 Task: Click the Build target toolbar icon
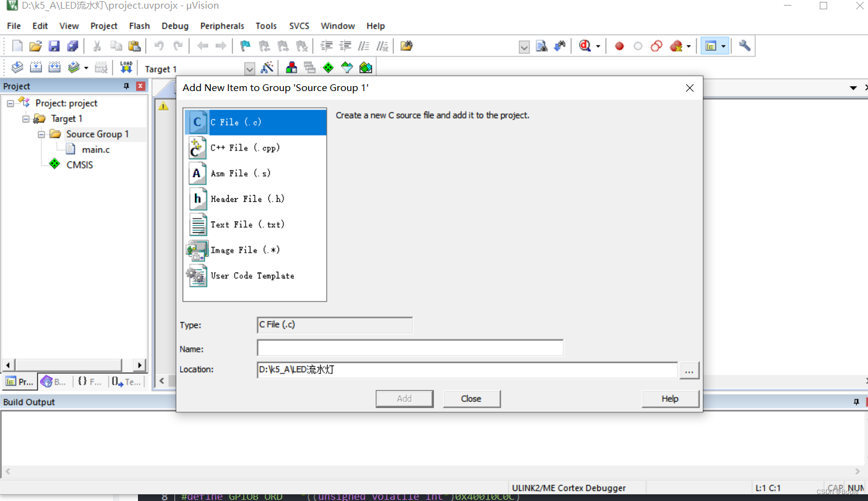36,68
